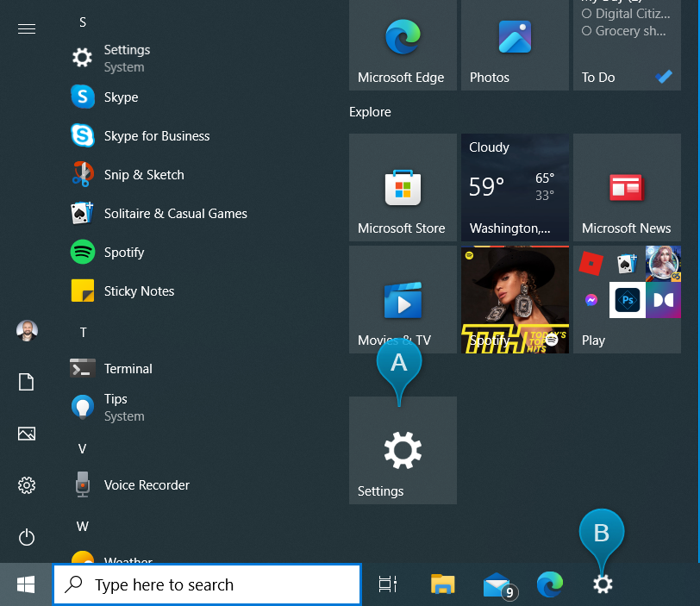Open the Washington weather tile
The height and width of the screenshot is (606, 700).
click(515, 187)
